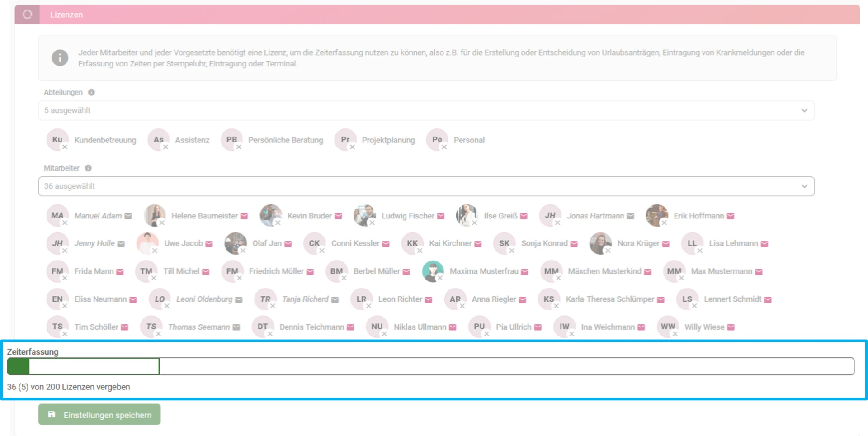Click Pia Ullrich's PU avatar
This screenshot has height=436, width=868.
(479, 327)
